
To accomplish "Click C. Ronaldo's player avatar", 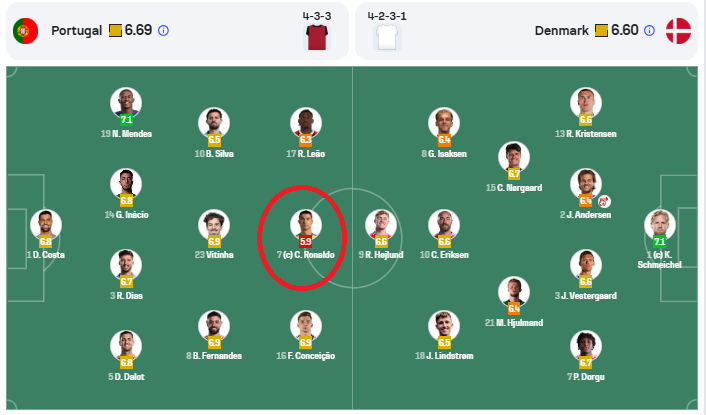I will 306,224.
